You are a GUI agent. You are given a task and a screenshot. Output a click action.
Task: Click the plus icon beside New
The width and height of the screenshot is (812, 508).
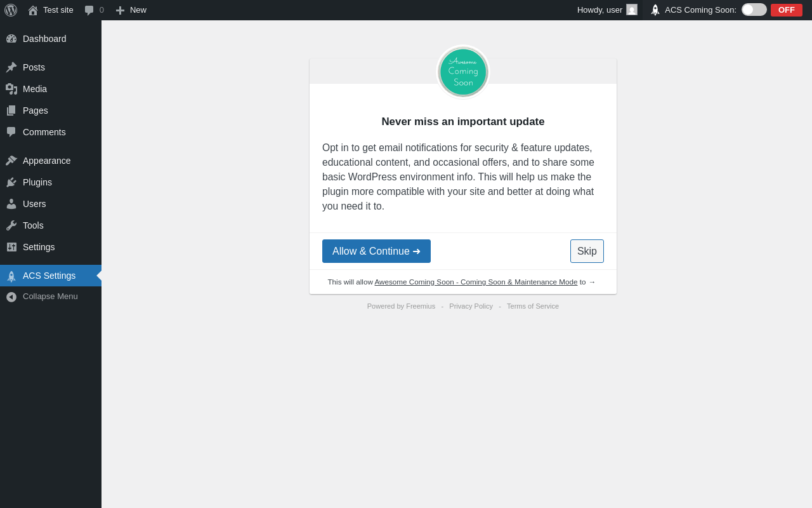click(x=120, y=10)
